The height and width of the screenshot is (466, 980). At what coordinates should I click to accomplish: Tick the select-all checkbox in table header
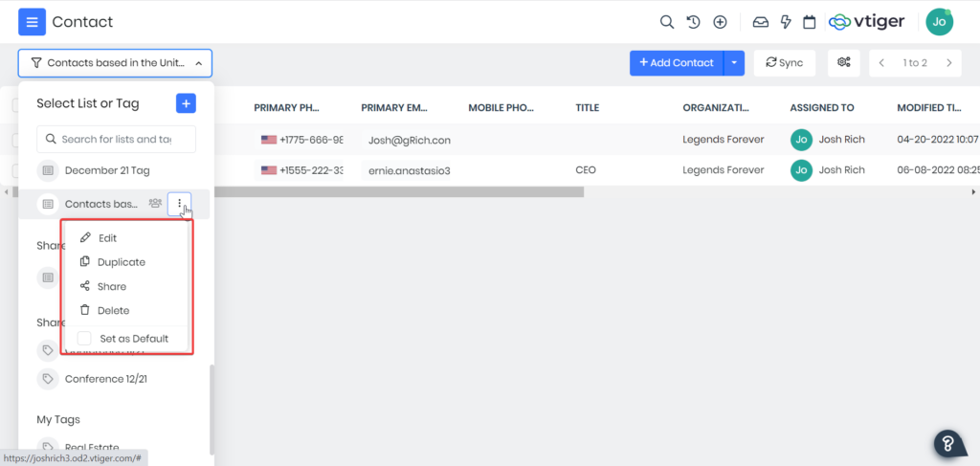tap(15, 107)
